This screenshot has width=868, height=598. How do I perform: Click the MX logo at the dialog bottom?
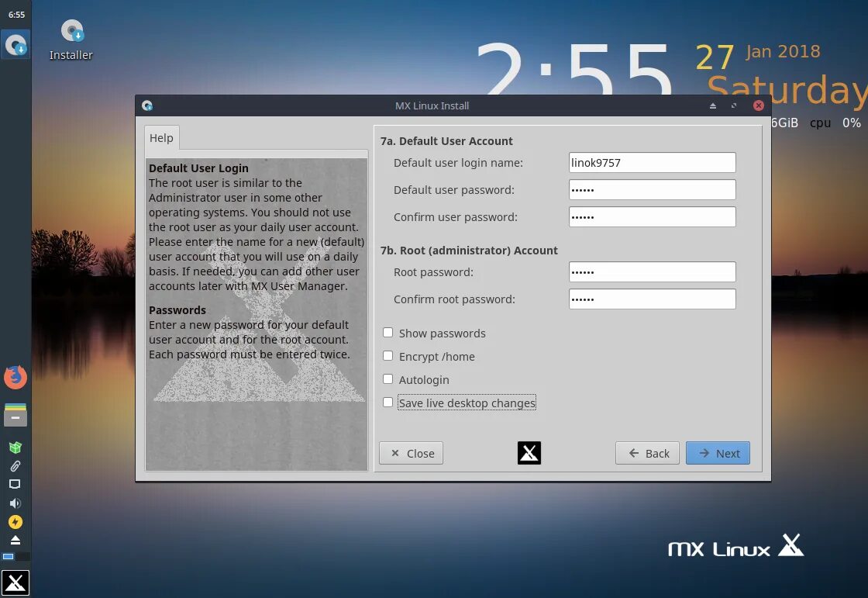point(529,453)
